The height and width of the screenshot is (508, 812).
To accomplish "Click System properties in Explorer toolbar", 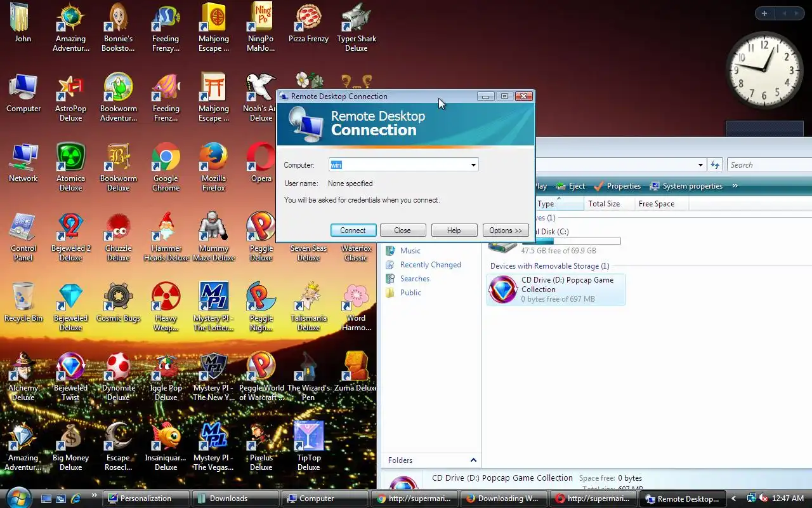I will pos(686,186).
